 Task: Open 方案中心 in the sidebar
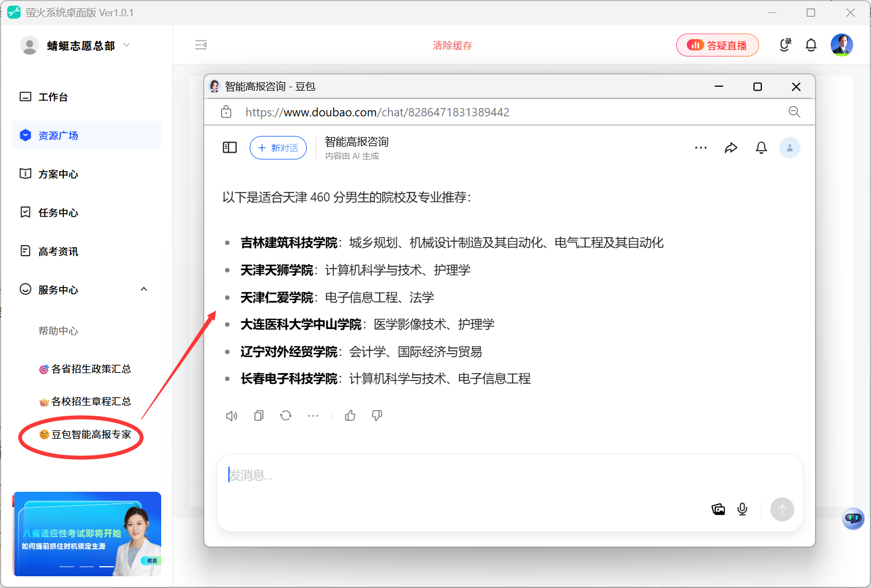click(x=58, y=174)
